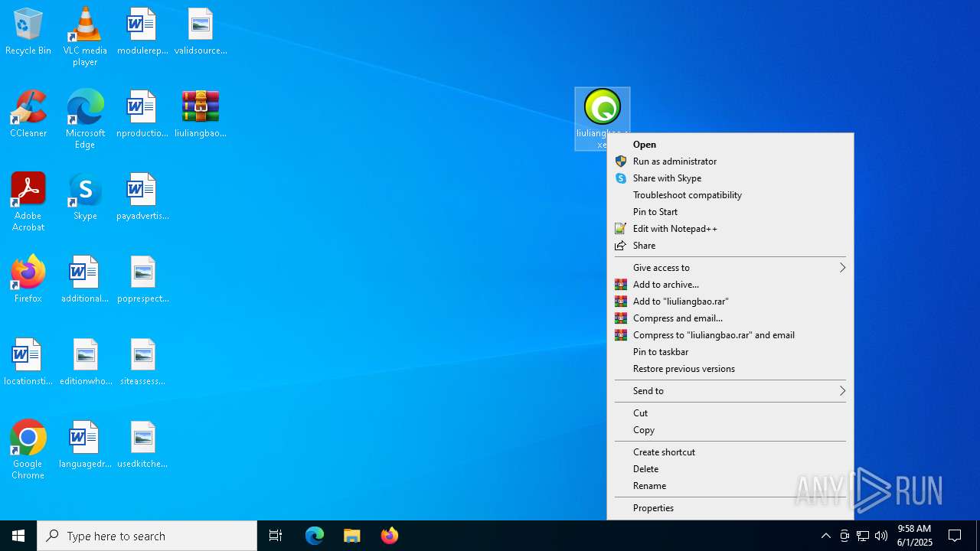Select the poprespect image file icon
This screenshot has width=980, height=551.
pos(142,280)
